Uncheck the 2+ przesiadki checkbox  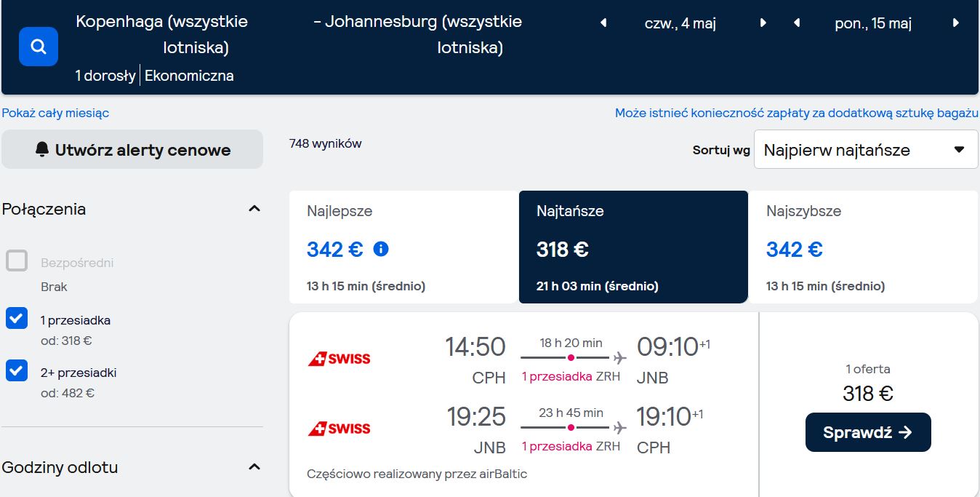(x=17, y=370)
